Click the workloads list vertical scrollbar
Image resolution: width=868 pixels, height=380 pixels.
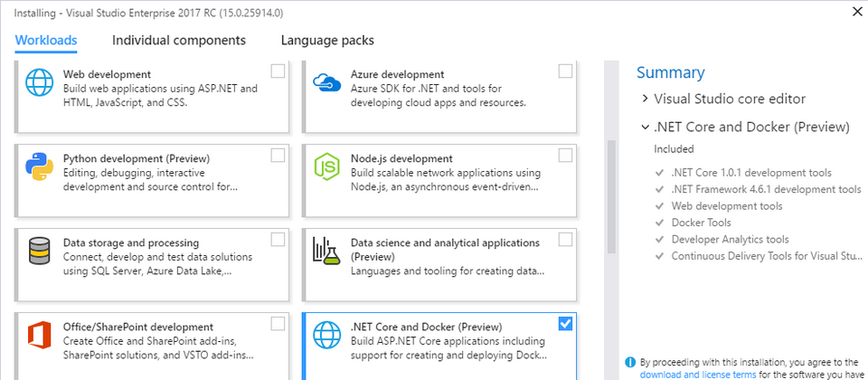(610, 195)
